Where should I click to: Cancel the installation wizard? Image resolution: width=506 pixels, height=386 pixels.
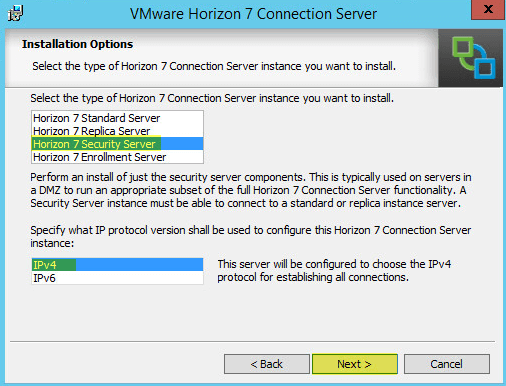447,364
